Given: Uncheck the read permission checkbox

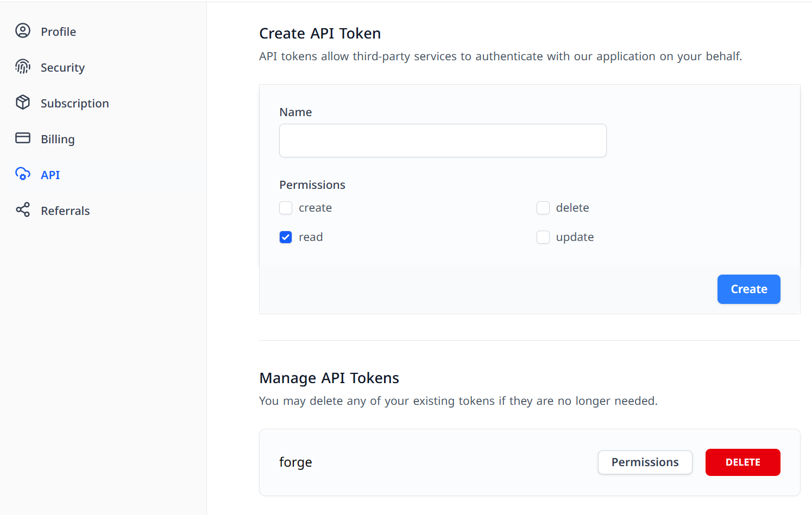Looking at the screenshot, I should pos(286,237).
